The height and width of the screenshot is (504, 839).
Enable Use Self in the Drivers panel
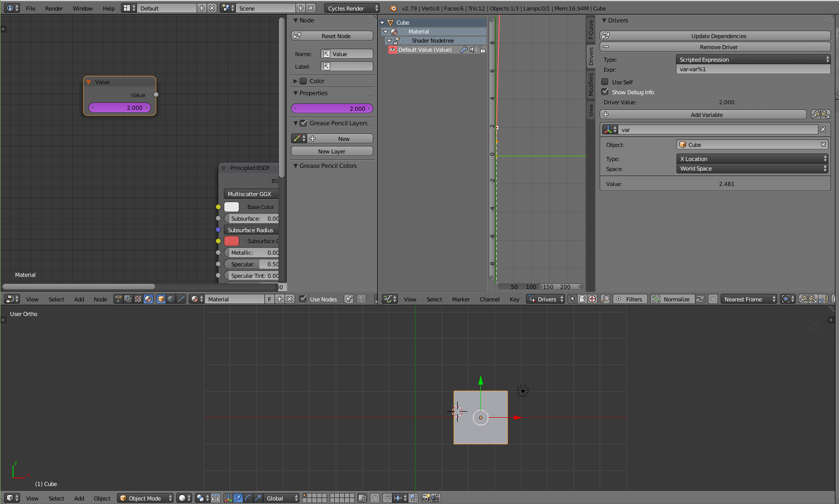pos(605,82)
